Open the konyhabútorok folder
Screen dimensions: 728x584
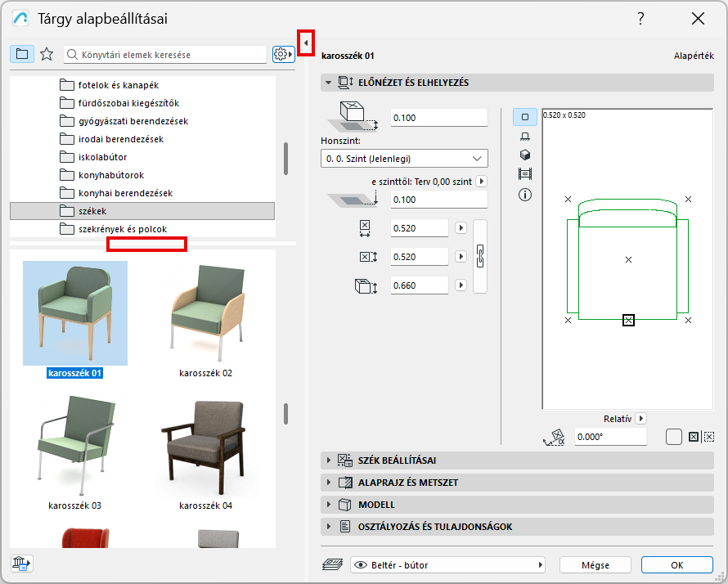[142, 175]
